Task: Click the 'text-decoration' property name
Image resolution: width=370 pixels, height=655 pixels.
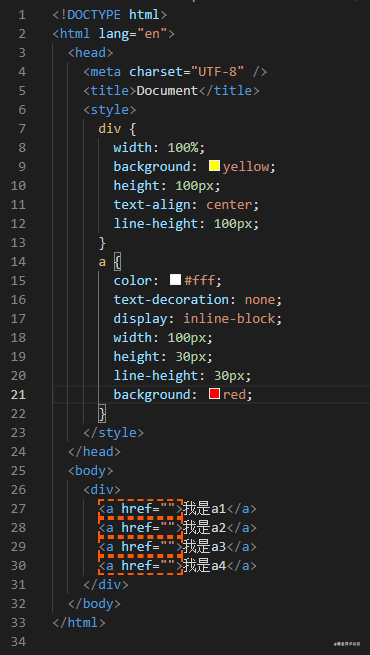Action: [x=171, y=300]
